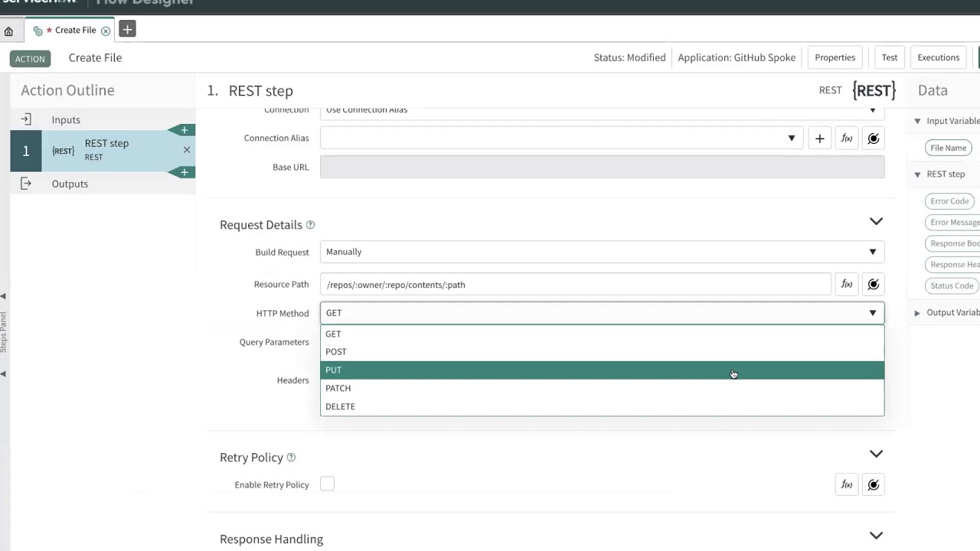Open data pill picker for Resource Path
The height and width of the screenshot is (551, 980).
point(873,285)
